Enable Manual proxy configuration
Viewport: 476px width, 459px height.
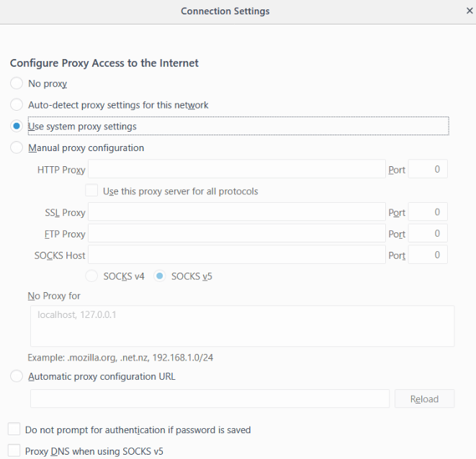click(x=17, y=148)
